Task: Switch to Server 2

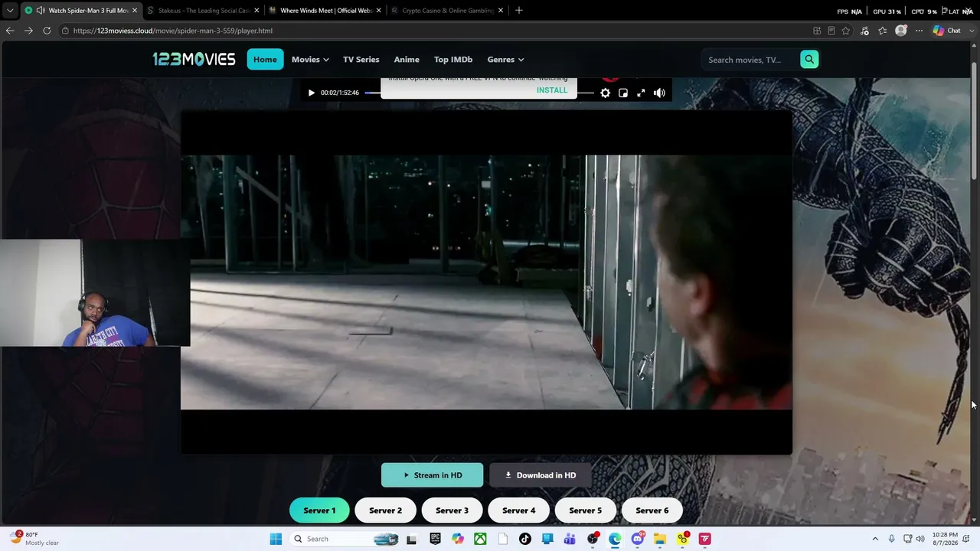Action: 385,510
